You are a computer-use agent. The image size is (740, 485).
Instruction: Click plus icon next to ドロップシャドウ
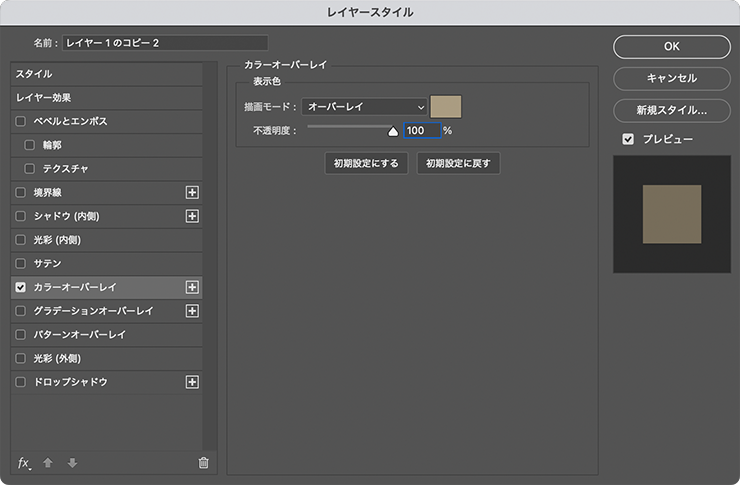coord(193,382)
